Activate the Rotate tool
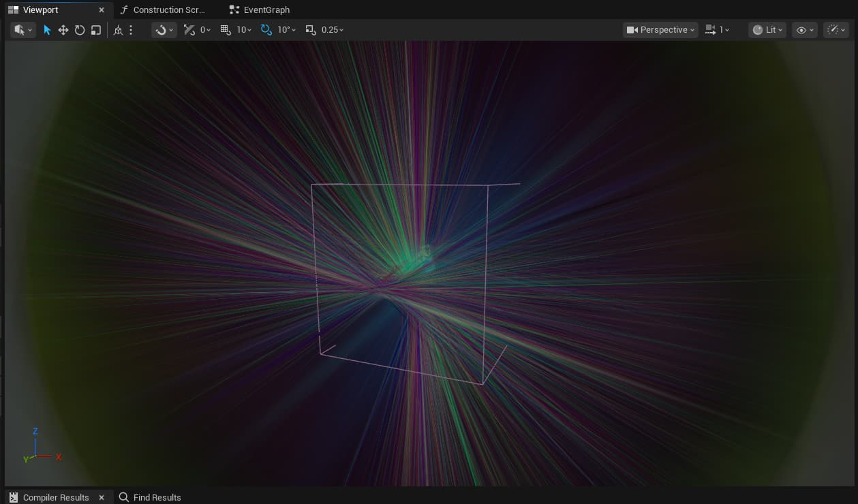 click(80, 30)
